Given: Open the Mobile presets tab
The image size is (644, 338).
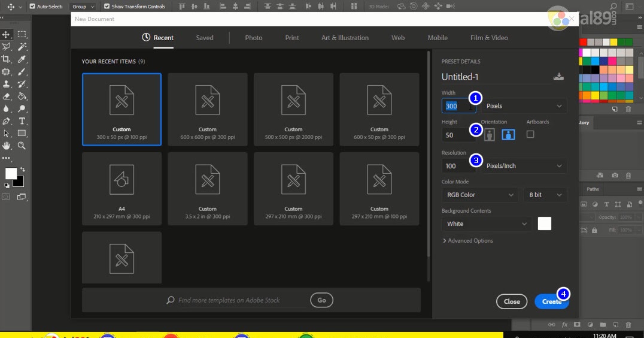Looking at the screenshot, I should 438,38.
